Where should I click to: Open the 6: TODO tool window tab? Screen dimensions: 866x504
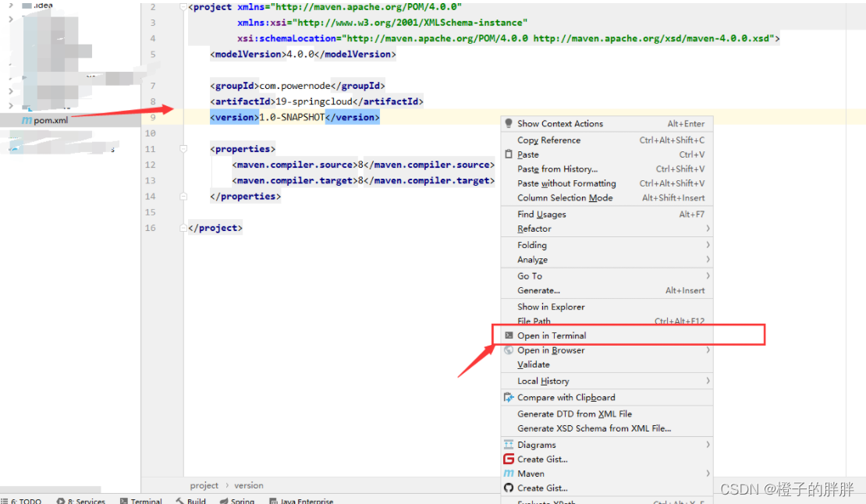point(21,501)
